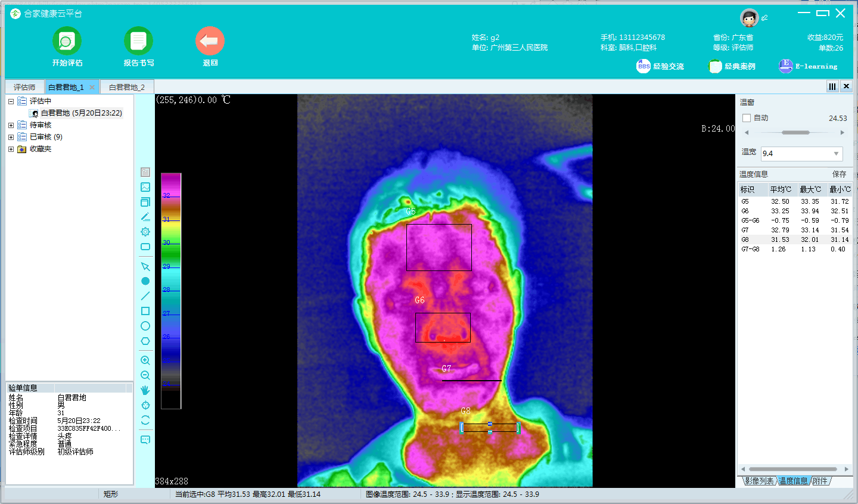The width and height of the screenshot is (858, 504).
Task: Open the 报告书写 report writing icon
Action: [x=138, y=41]
